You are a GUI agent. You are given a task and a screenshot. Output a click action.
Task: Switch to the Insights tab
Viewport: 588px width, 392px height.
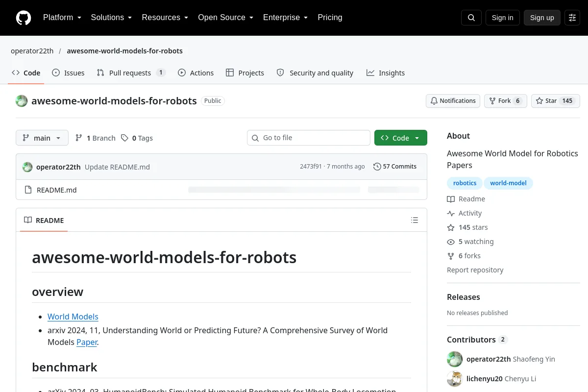pyautogui.click(x=386, y=73)
